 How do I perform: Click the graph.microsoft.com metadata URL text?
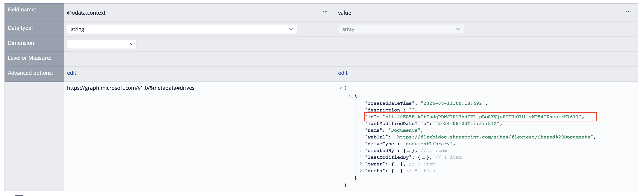(x=130, y=88)
